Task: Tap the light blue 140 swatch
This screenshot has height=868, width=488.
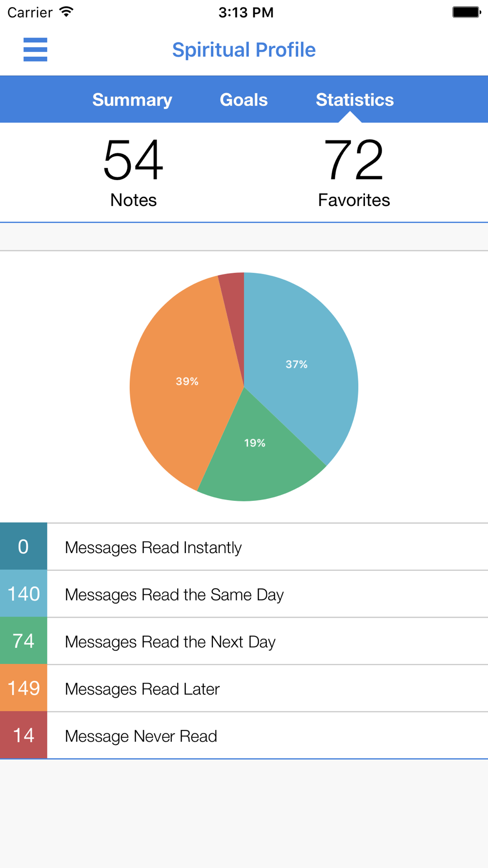Action: coord(23,594)
